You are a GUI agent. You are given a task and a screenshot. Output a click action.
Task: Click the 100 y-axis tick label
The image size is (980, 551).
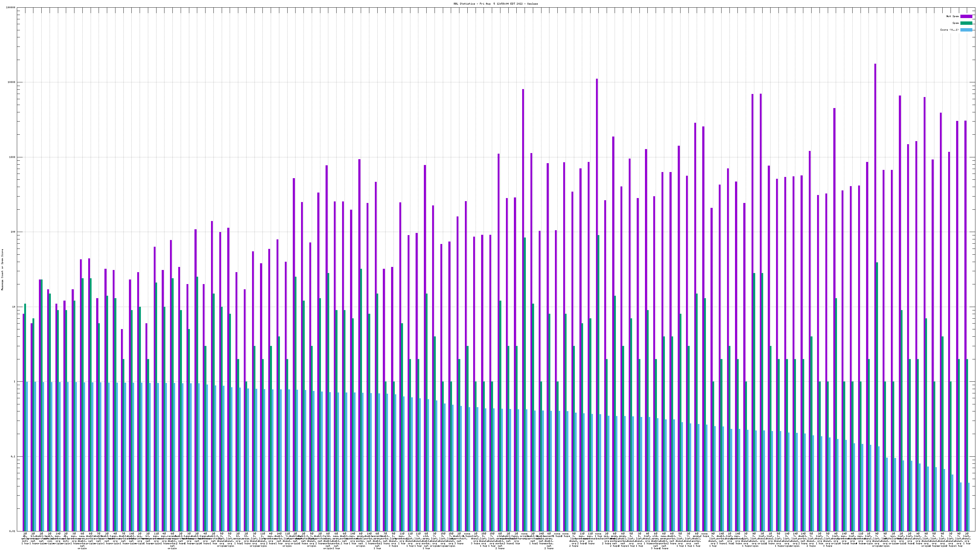tap(13, 232)
